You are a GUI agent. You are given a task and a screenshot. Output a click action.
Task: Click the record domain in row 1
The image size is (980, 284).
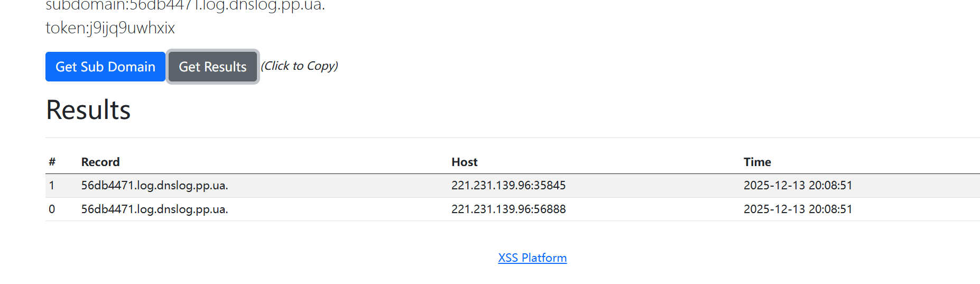pos(154,186)
